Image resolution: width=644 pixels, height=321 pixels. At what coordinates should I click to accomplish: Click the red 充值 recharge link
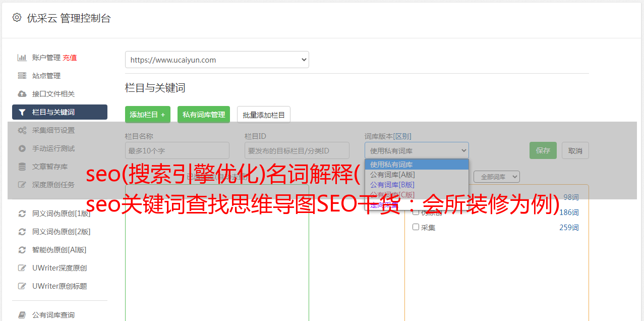pyautogui.click(x=70, y=58)
